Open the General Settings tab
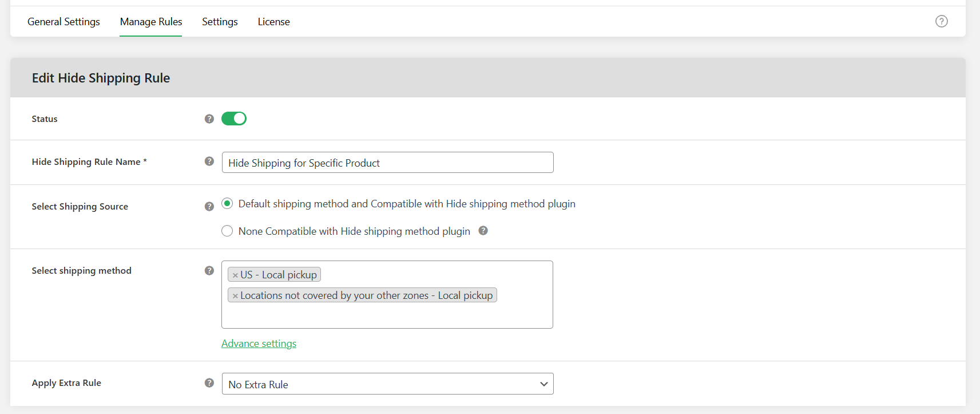 [x=64, y=22]
